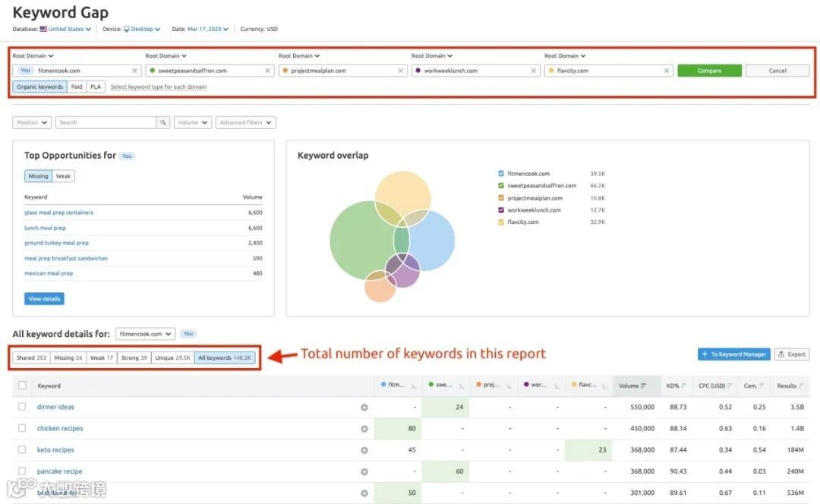Image resolution: width=820 pixels, height=504 pixels.
Task: Open the Unique 29.5K keywords tab
Action: click(172, 358)
